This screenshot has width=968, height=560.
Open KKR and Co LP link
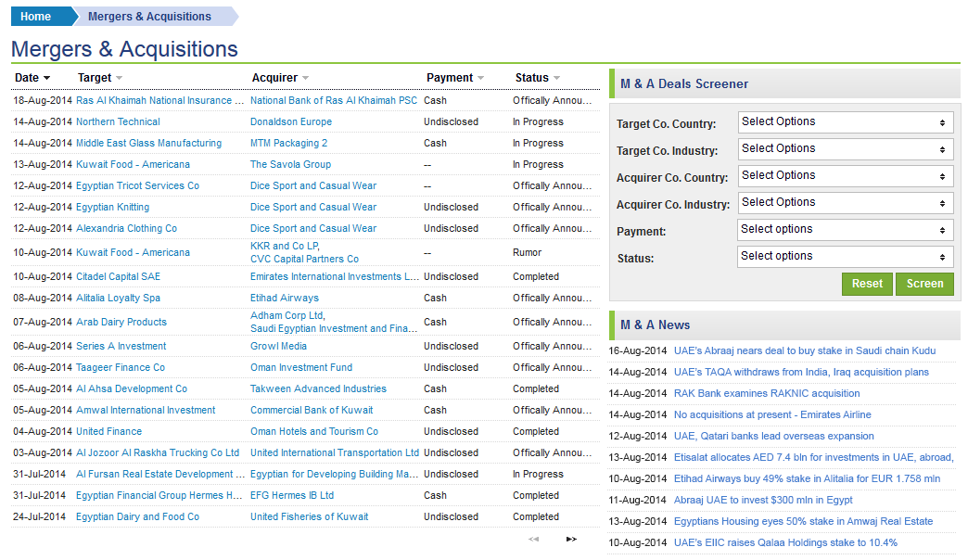click(x=285, y=246)
